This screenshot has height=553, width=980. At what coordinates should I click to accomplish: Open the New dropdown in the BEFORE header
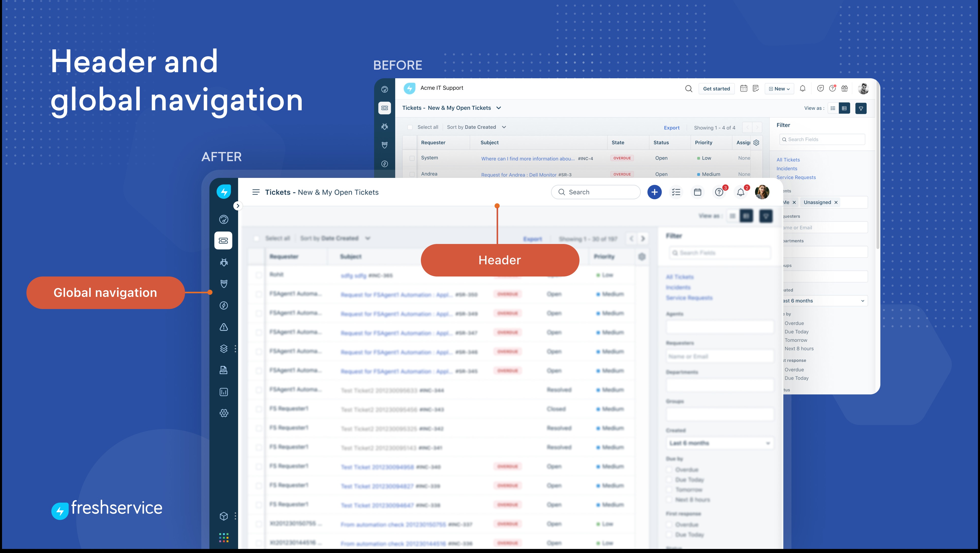[x=779, y=89]
